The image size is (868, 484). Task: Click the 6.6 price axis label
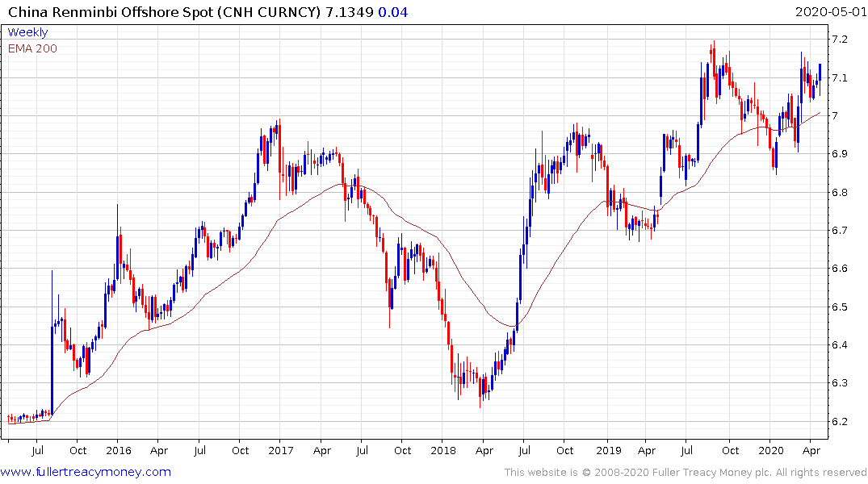tap(839, 269)
